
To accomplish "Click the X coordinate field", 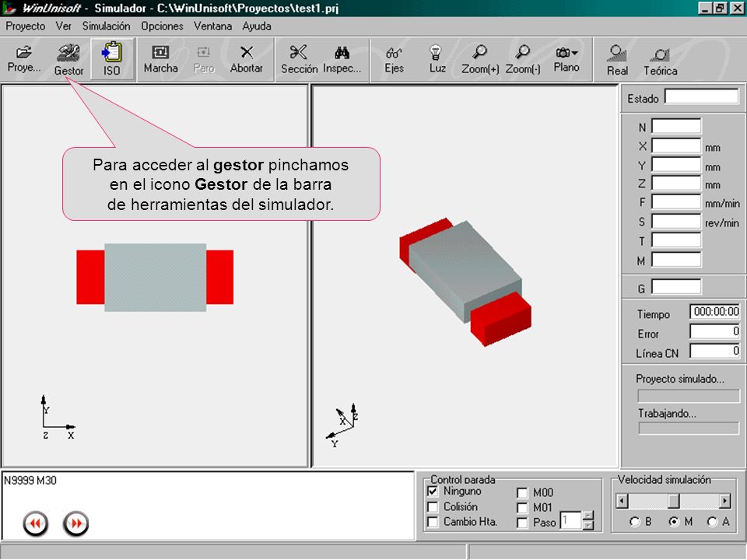I will tap(676, 145).
